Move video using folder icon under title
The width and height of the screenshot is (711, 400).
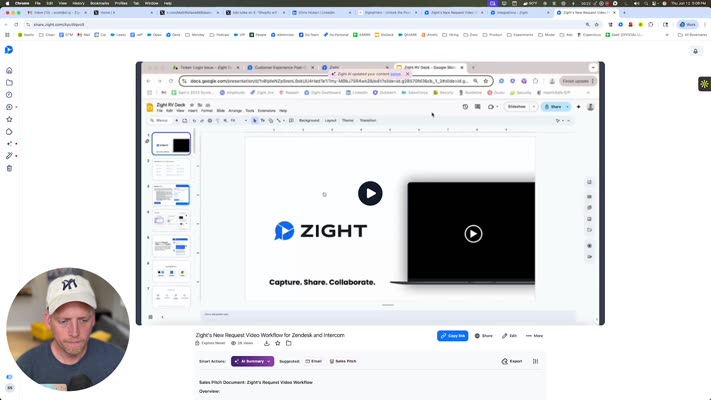coord(288,343)
